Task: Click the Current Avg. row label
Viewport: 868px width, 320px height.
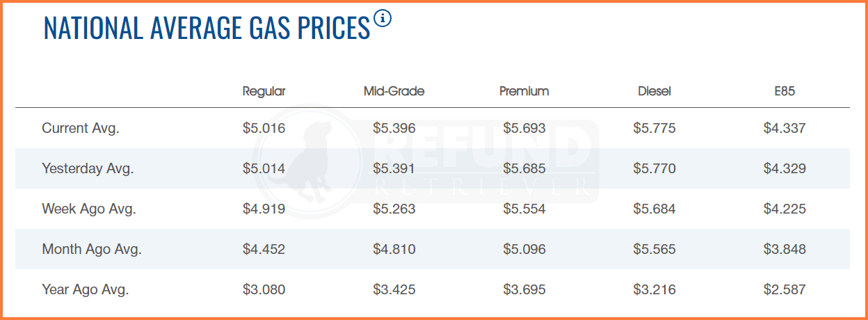Action: pyautogui.click(x=81, y=128)
